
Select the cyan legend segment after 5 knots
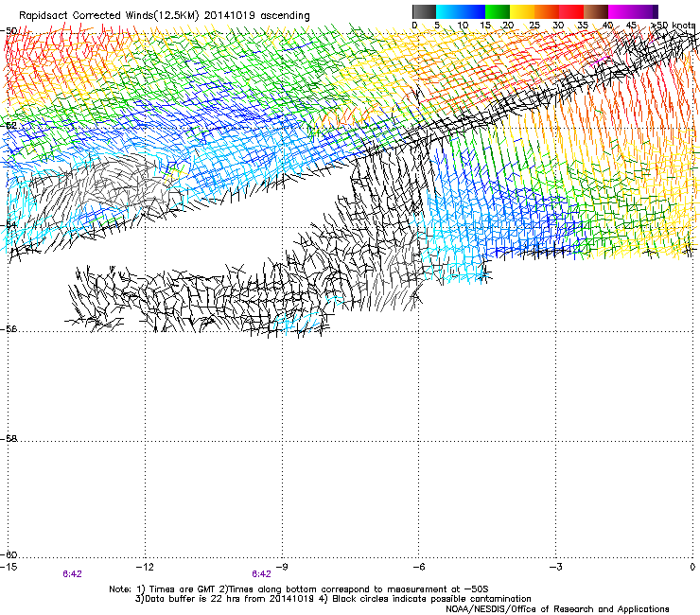click(448, 11)
